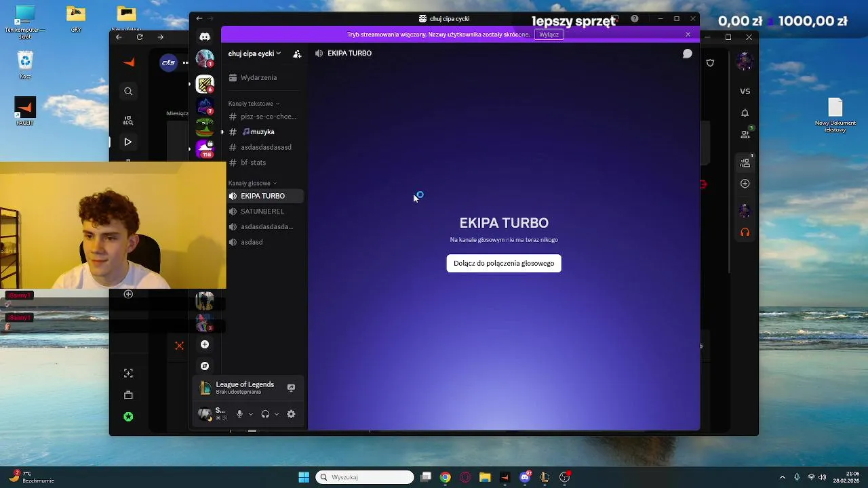Open the Discord help question mark icon

(x=635, y=19)
